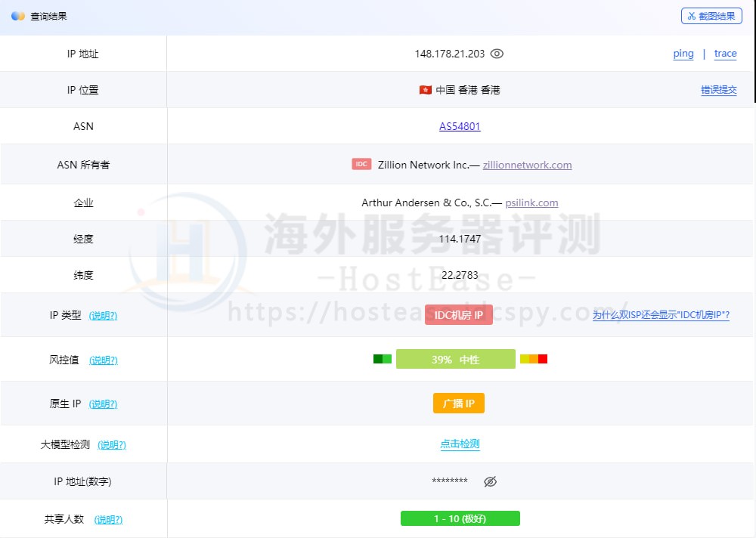Click the query result logo icon

18,16
